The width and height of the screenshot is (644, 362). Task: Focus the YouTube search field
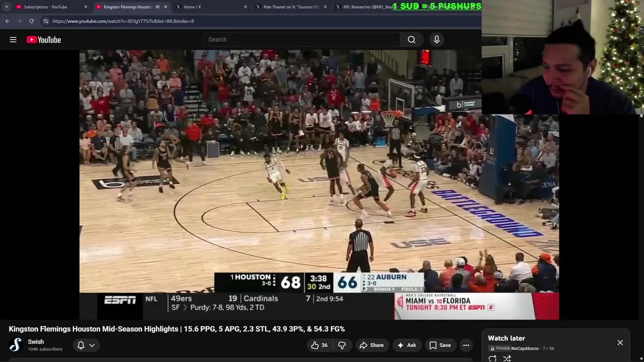click(x=301, y=40)
